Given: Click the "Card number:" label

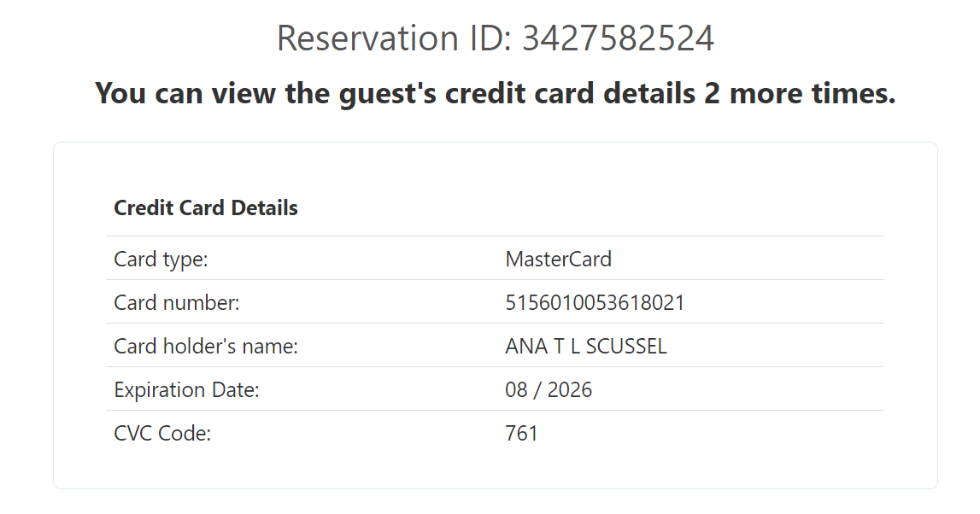Looking at the screenshot, I should [x=177, y=302].
